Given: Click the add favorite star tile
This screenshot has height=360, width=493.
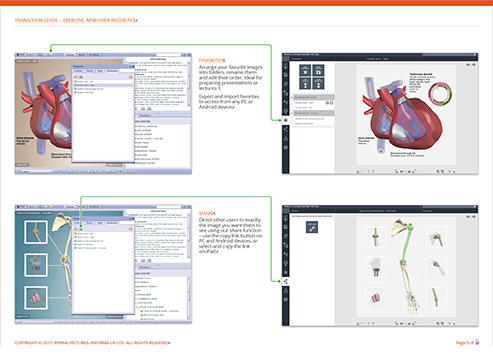Looking at the screenshot, I should 305,70.
